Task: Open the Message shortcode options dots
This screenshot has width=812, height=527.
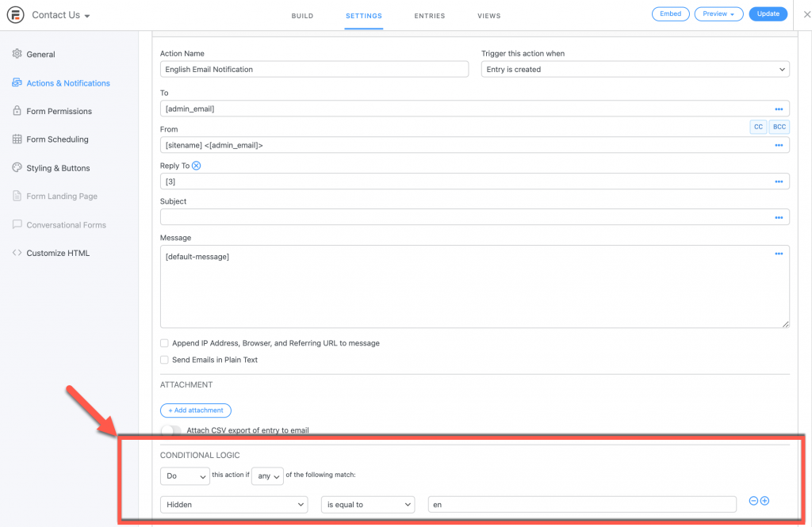Action: [779, 254]
